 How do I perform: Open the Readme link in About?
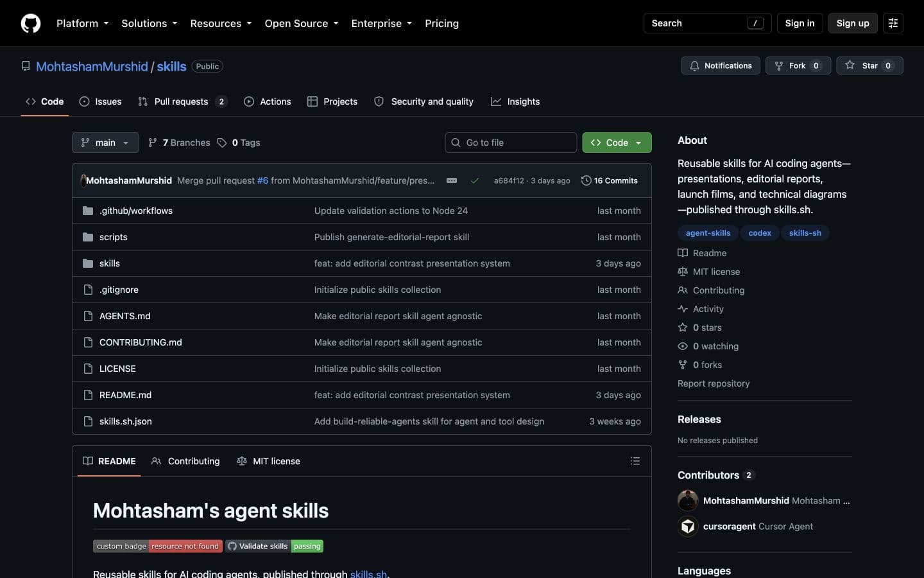pyautogui.click(x=703, y=253)
